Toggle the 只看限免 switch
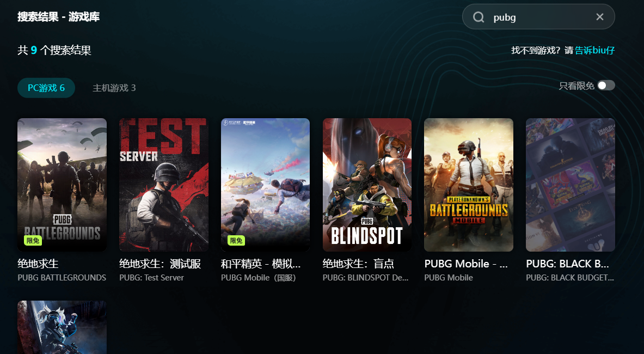Screen dimensions: 644x354 click(x=606, y=86)
